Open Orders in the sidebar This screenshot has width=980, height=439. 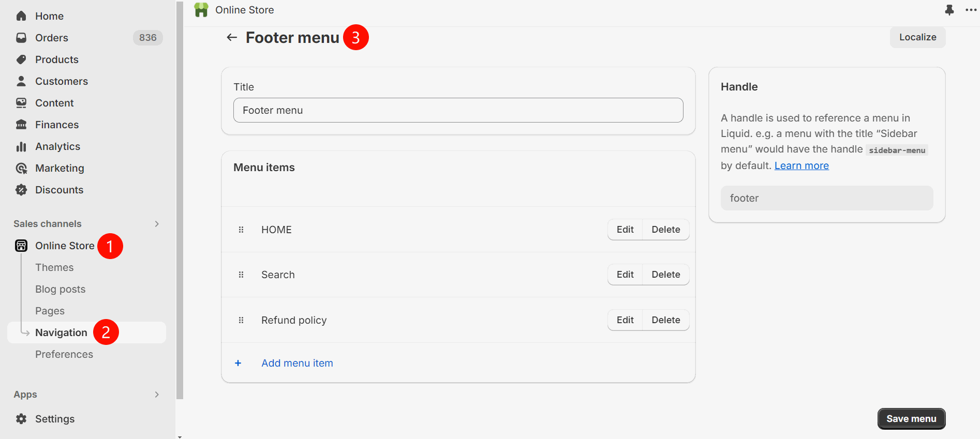pos(52,38)
